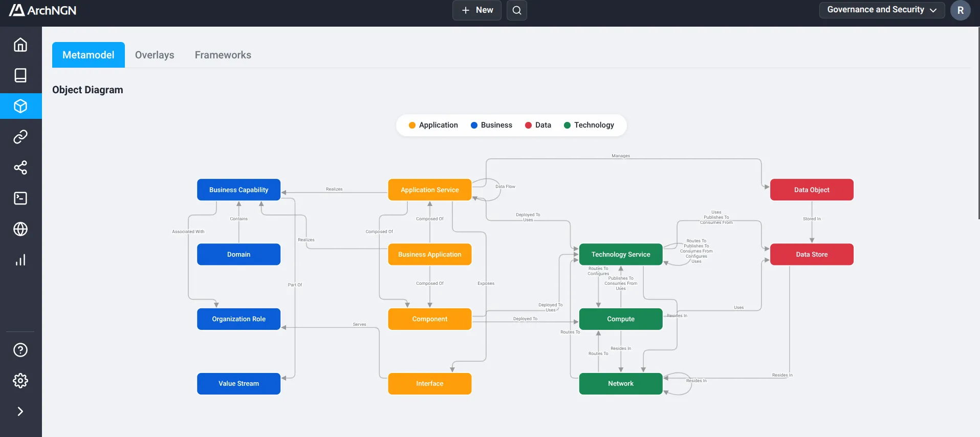Image resolution: width=980 pixels, height=437 pixels.
Task: Click the Associated With relationship label
Action: (x=188, y=232)
